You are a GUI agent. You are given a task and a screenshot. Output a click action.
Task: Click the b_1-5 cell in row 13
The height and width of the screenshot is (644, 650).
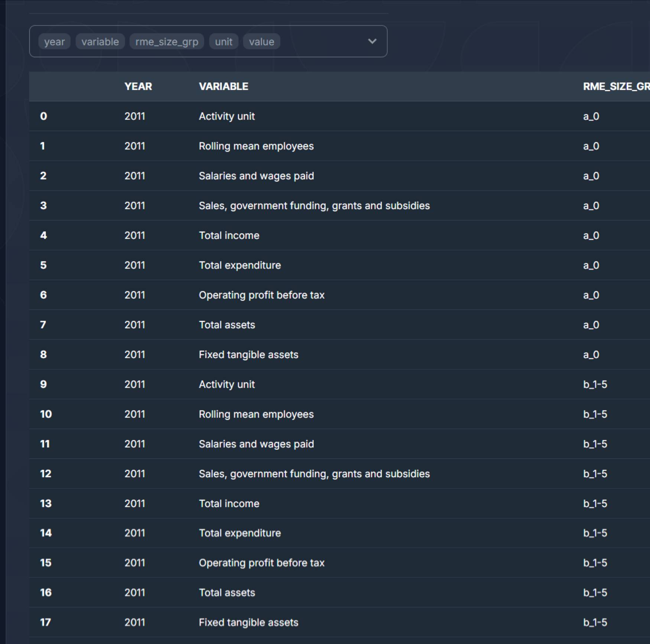(x=595, y=504)
